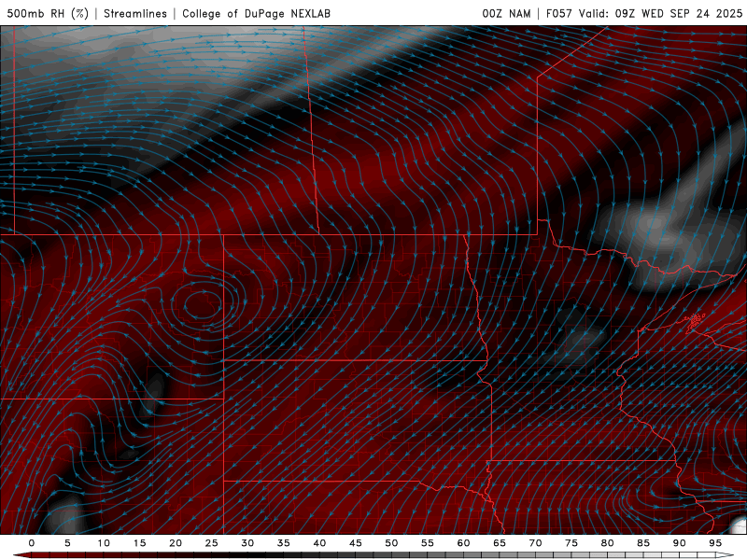Screen dimensions: 747x560
Task: Click the color scale label '50'
Action: (x=391, y=543)
